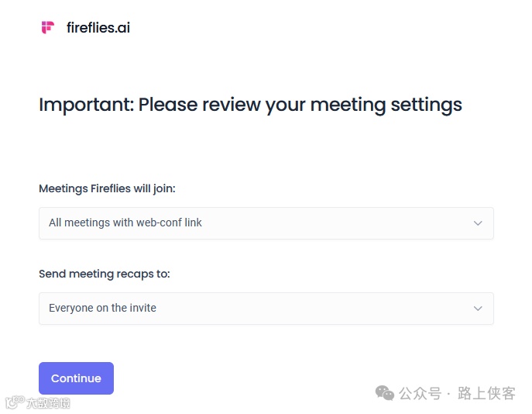The width and height of the screenshot is (532, 414).
Task: Click the bottom-left watermark's Chinese text
Action: tap(48, 403)
